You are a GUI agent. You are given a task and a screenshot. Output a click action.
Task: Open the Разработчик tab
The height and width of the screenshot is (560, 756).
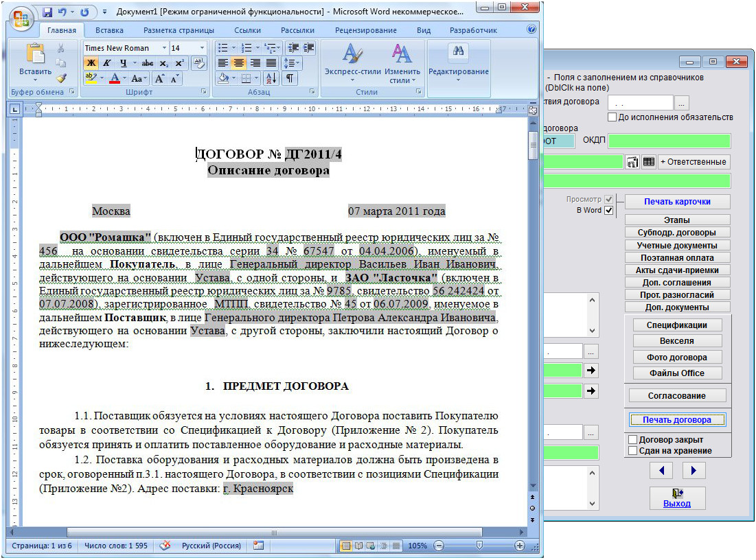coord(474,30)
